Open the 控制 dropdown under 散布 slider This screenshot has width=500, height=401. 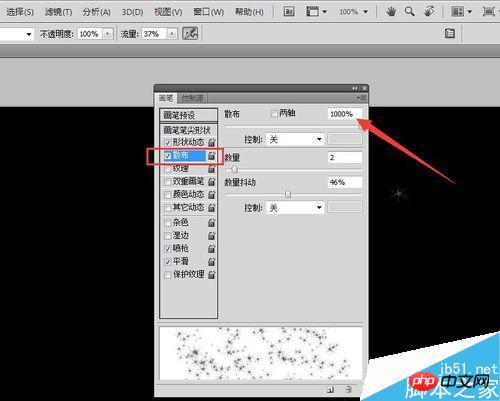(295, 139)
